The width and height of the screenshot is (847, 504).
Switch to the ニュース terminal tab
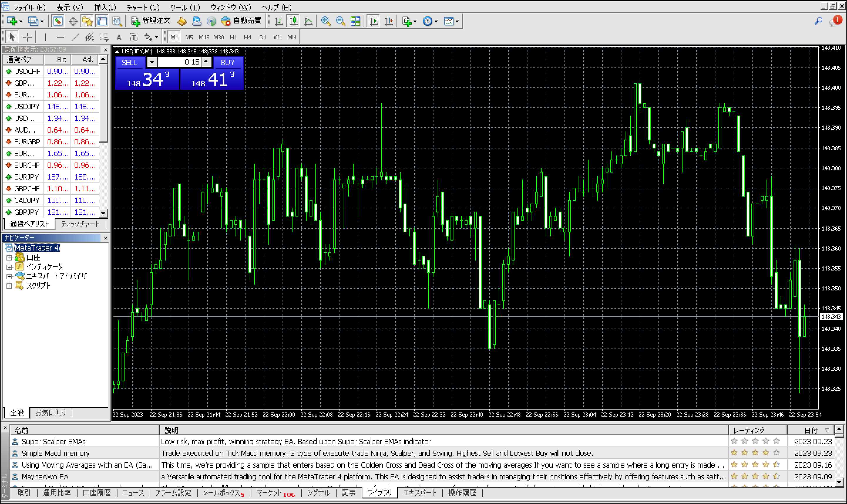133,493
